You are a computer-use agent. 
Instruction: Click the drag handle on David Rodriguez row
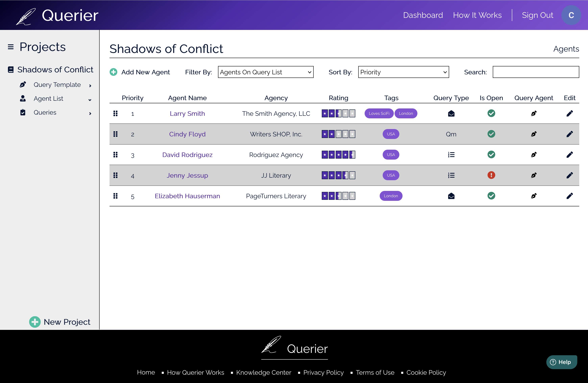[x=115, y=155]
